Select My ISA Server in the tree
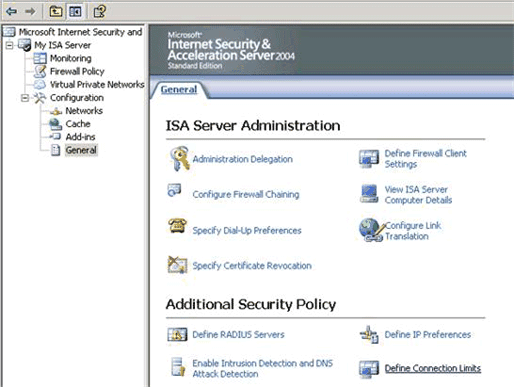This screenshot has height=387, width=514. (x=63, y=45)
